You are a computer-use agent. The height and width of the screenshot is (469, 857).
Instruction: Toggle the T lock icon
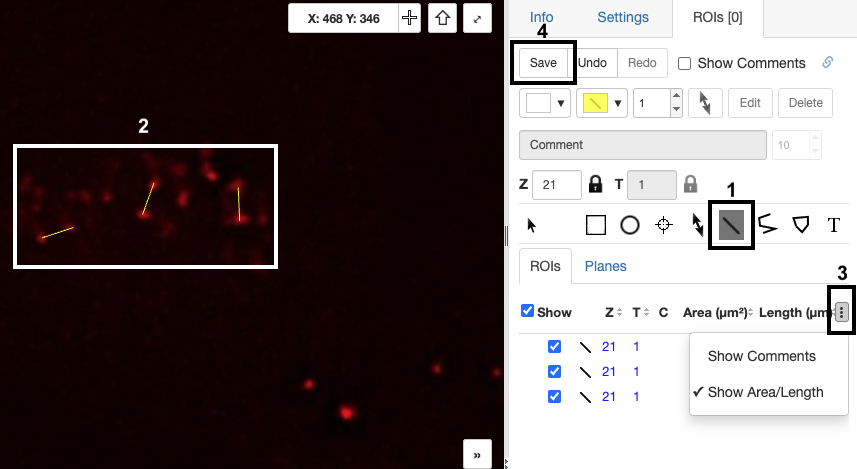tap(690, 184)
